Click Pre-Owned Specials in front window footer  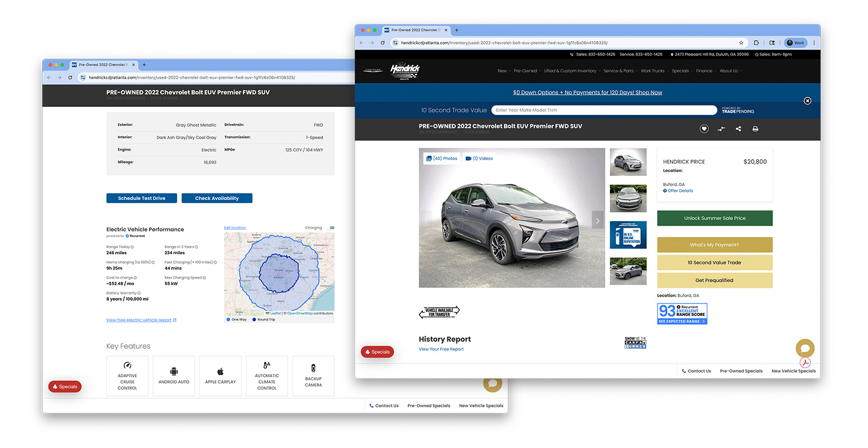pos(741,371)
